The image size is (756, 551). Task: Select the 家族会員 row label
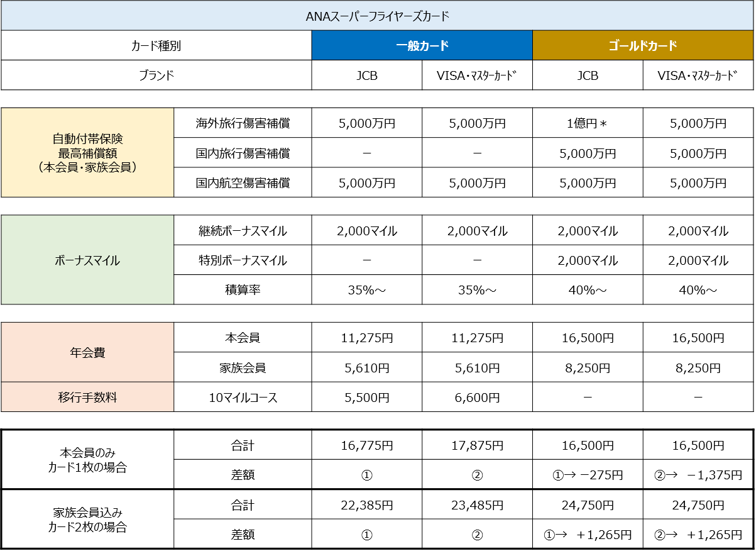tap(243, 367)
